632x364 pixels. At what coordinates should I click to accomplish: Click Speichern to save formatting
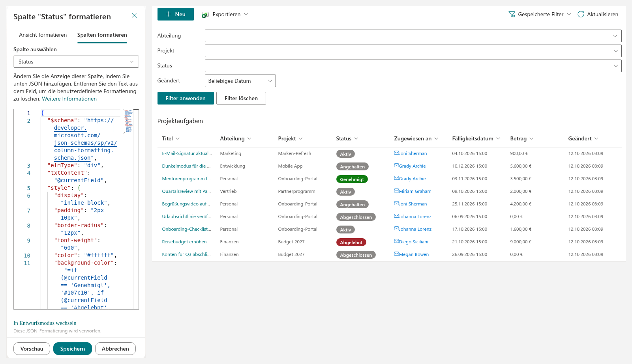coord(73,349)
